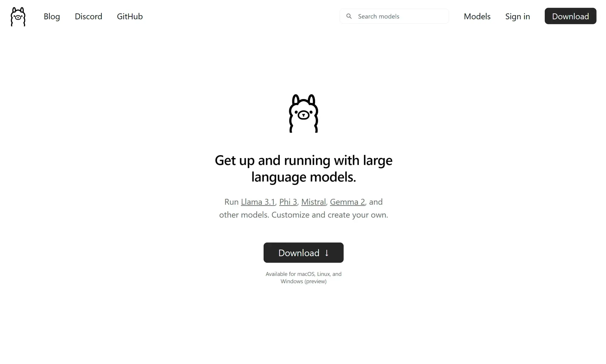Click the Phi 3 model link
This screenshot has height=364, width=606.
[288, 202]
